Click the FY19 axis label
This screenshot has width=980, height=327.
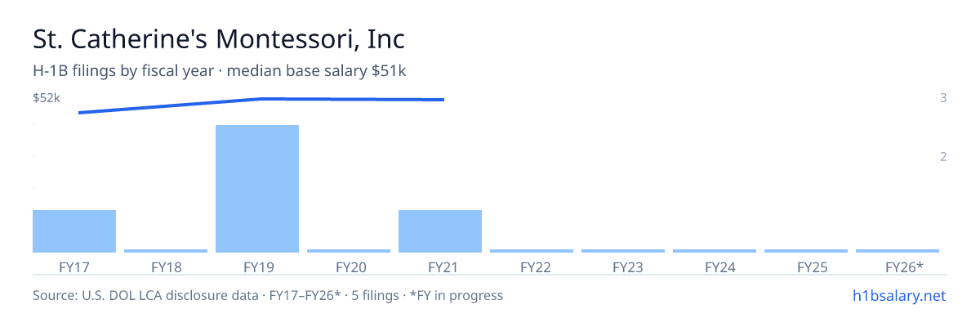click(x=257, y=267)
